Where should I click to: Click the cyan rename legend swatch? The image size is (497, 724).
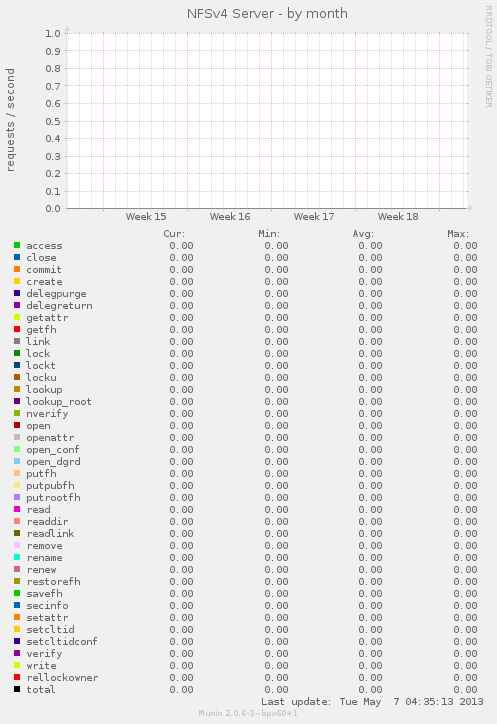17,557
